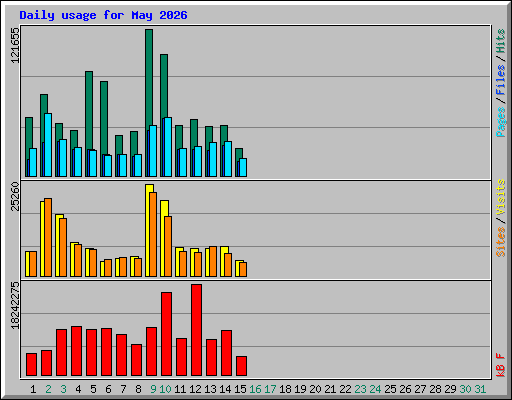The image size is (512, 400).
Task: Click day 14 on the x-axis
Action: pos(225,389)
